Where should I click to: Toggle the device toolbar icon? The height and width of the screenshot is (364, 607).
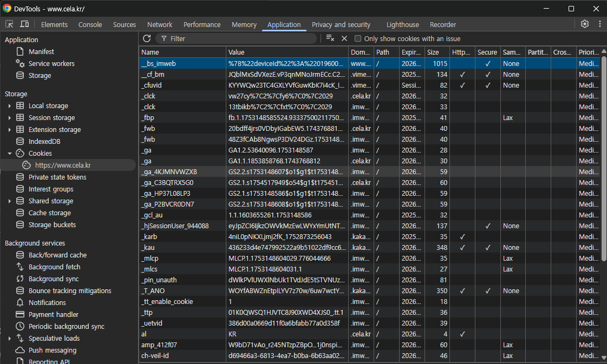(x=24, y=24)
